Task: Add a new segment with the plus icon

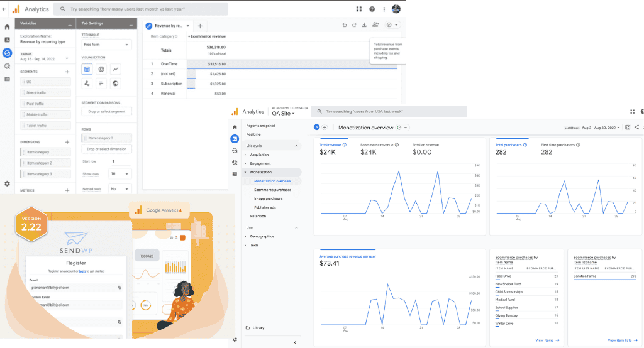Action: click(x=67, y=72)
